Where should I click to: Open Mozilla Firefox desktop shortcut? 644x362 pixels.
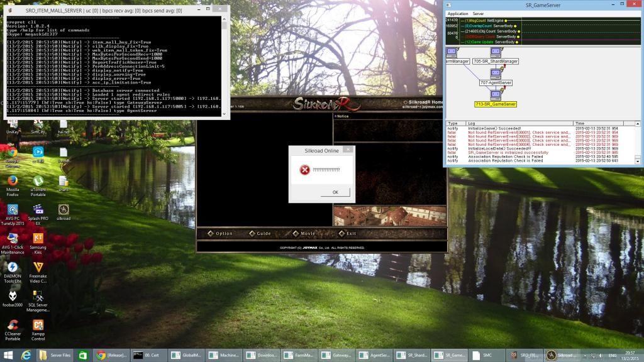point(12,182)
